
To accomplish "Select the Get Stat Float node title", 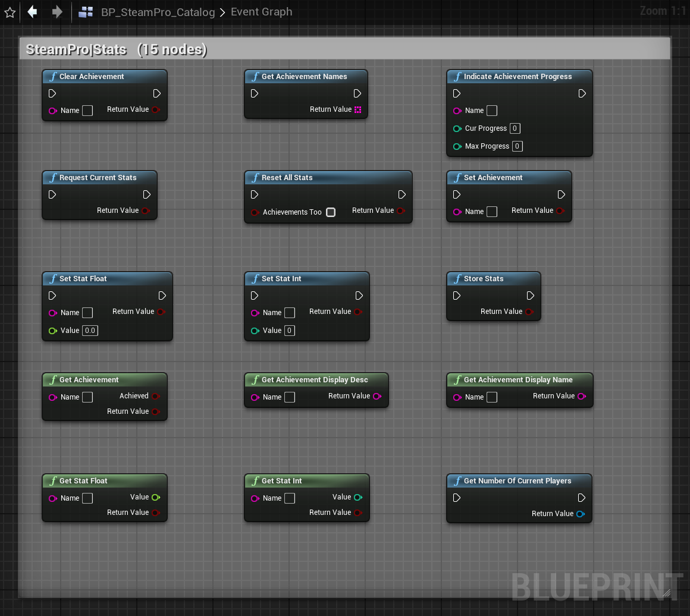I will 83,481.
